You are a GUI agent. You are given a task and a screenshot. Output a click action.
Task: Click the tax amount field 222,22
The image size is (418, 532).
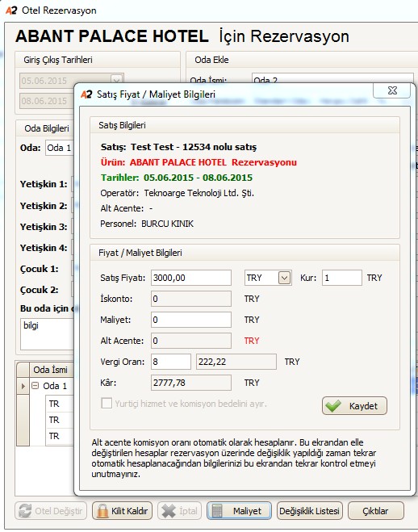point(236,362)
